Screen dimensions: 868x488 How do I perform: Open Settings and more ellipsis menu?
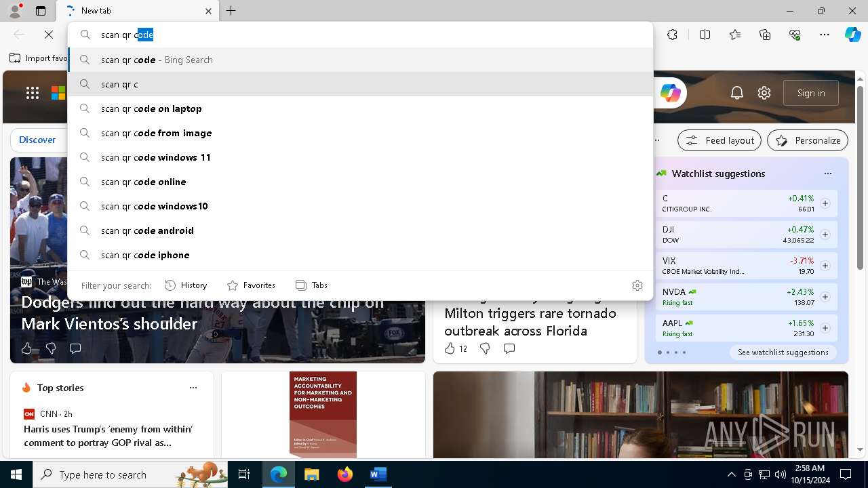pyautogui.click(x=825, y=35)
